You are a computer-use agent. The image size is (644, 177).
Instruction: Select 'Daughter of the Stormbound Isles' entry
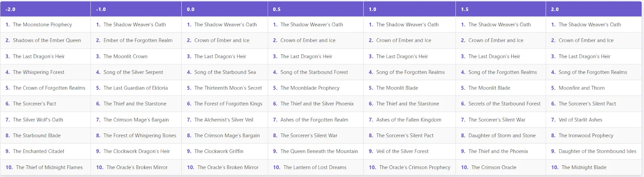tap(597, 151)
